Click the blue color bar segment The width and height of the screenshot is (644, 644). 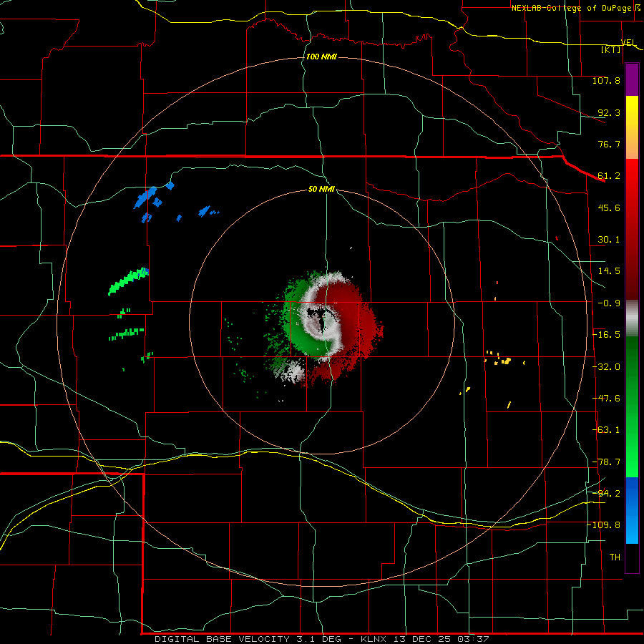pyautogui.click(x=632, y=510)
